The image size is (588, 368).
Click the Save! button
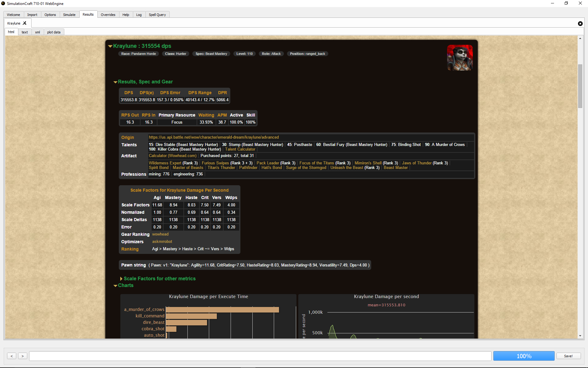[x=568, y=356]
